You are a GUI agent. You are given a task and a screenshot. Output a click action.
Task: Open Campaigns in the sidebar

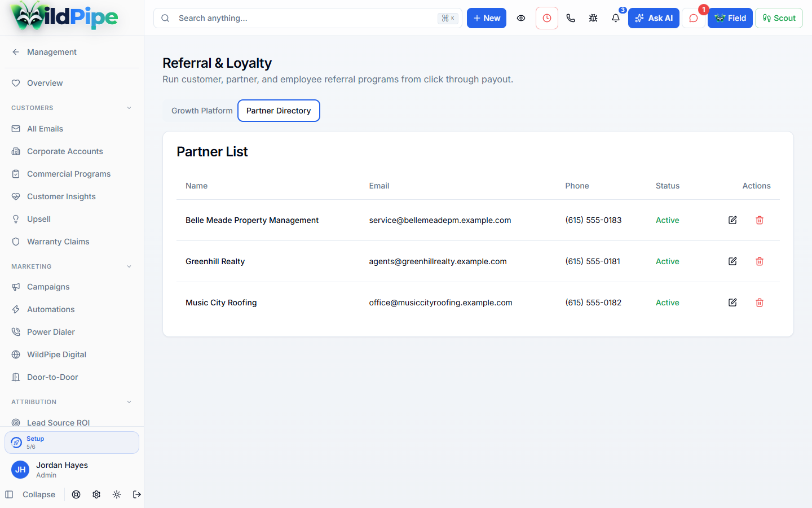coord(72,287)
